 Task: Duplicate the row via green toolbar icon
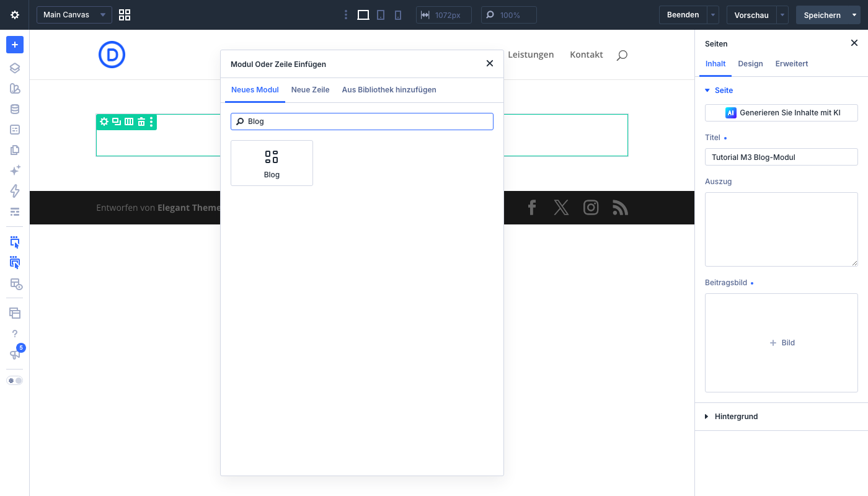117,122
